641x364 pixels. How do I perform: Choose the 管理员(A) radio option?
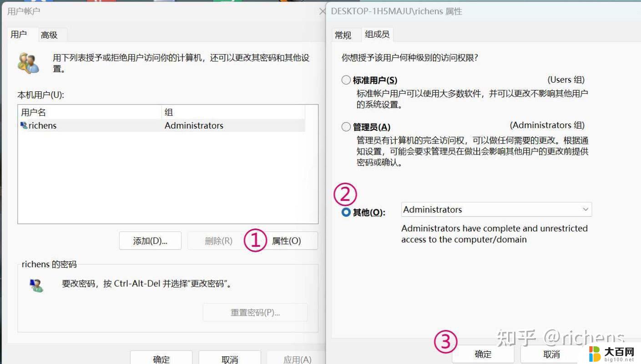(x=346, y=127)
